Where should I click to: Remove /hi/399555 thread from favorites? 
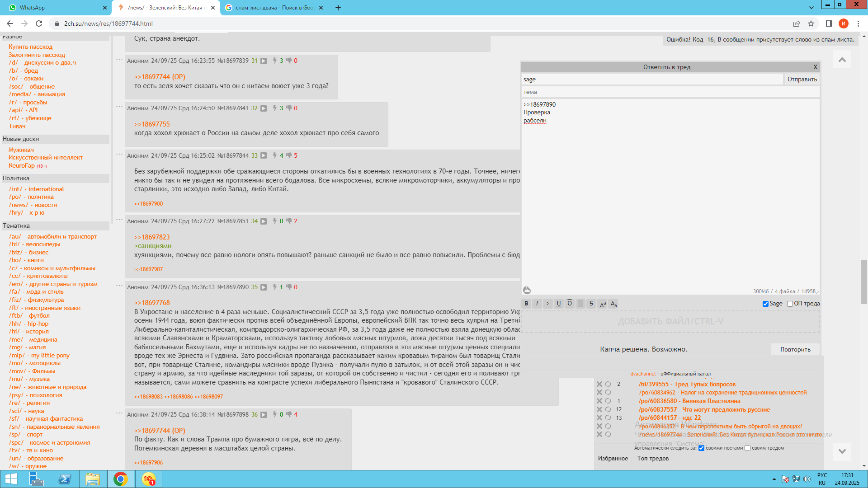(599, 385)
